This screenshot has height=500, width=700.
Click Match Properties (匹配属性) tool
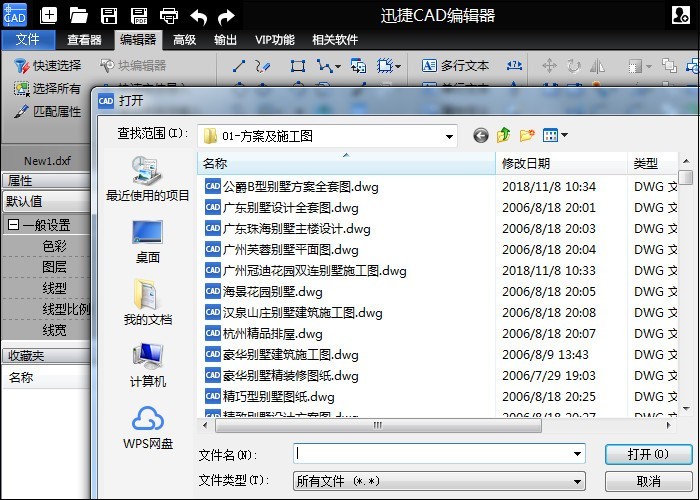click(x=47, y=111)
